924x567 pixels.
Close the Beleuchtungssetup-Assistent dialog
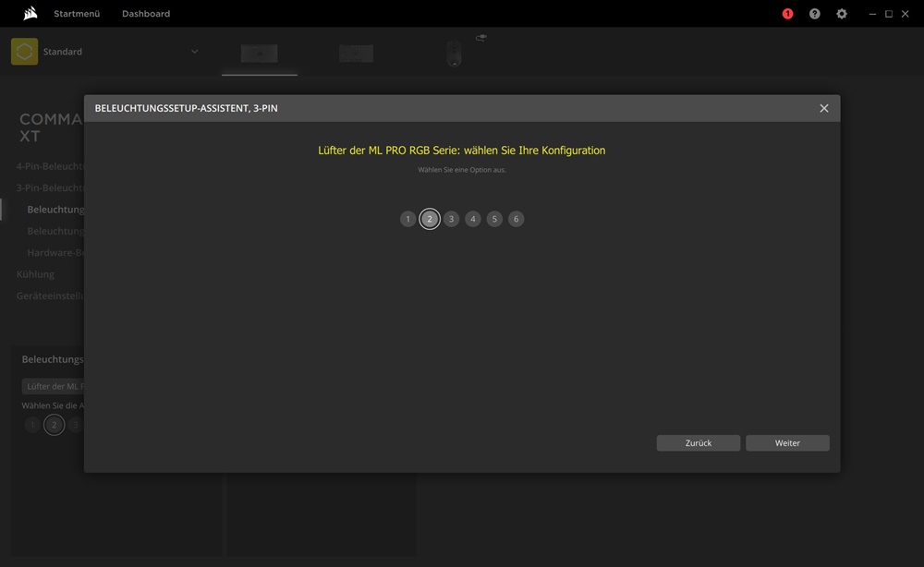coord(824,108)
